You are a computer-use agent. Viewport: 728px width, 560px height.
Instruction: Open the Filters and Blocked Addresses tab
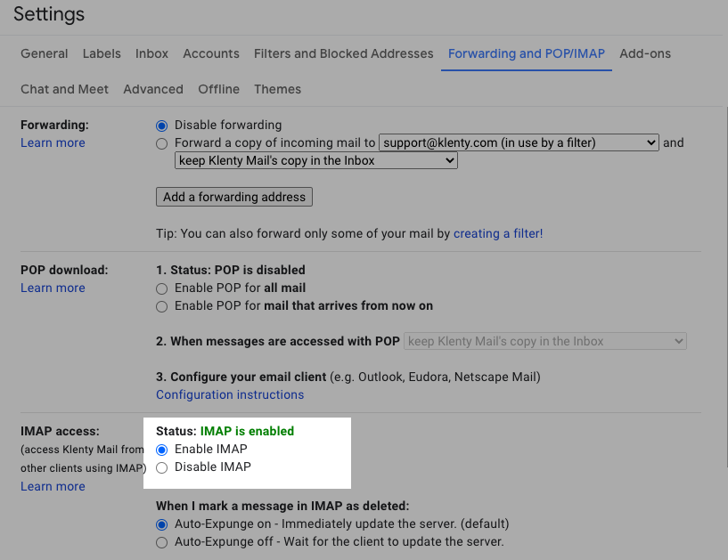point(343,53)
